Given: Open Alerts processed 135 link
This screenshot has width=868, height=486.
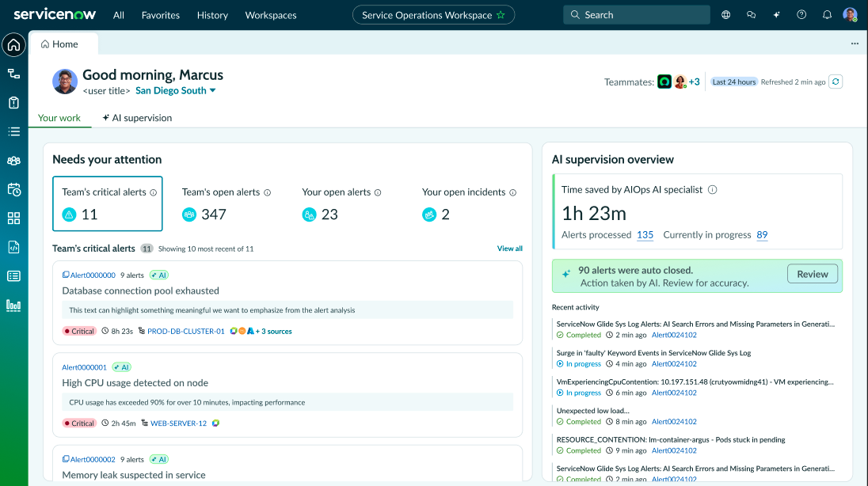Looking at the screenshot, I should point(645,235).
